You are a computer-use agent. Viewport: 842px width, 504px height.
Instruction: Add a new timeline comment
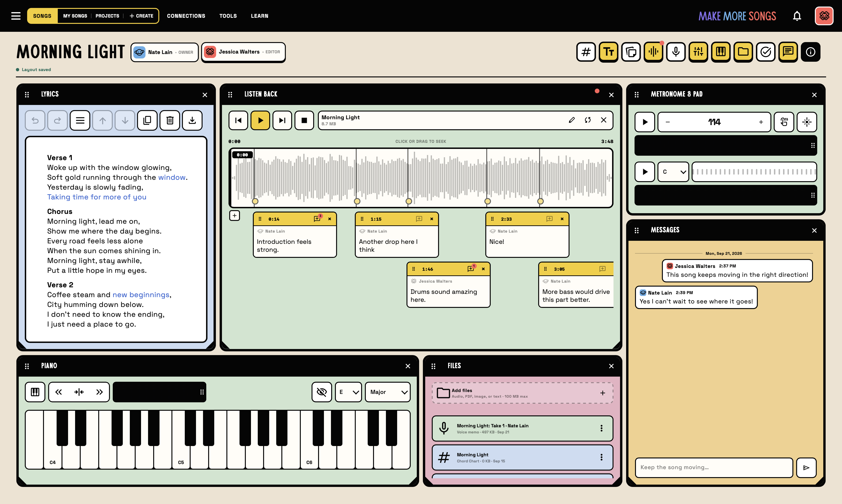tap(234, 215)
